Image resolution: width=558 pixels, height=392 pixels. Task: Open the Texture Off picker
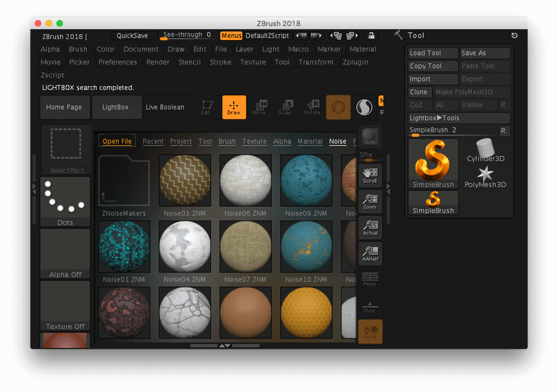[65, 306]
